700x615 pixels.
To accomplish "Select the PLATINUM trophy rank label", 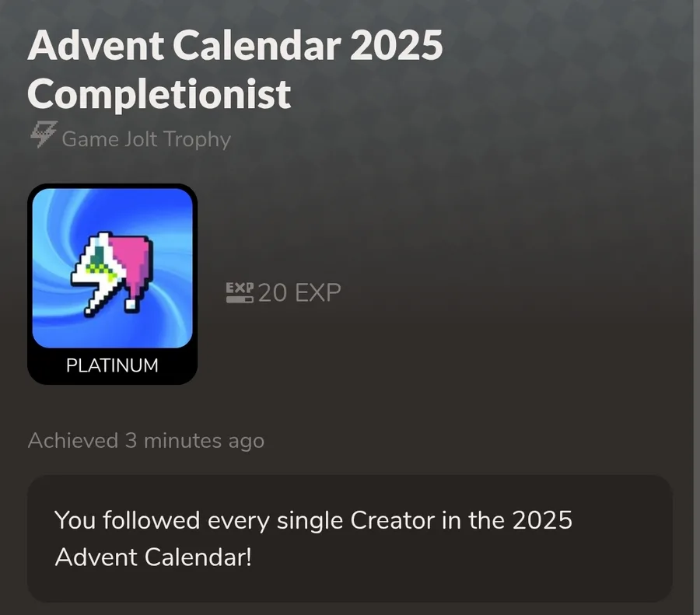I will pos(112,365).
